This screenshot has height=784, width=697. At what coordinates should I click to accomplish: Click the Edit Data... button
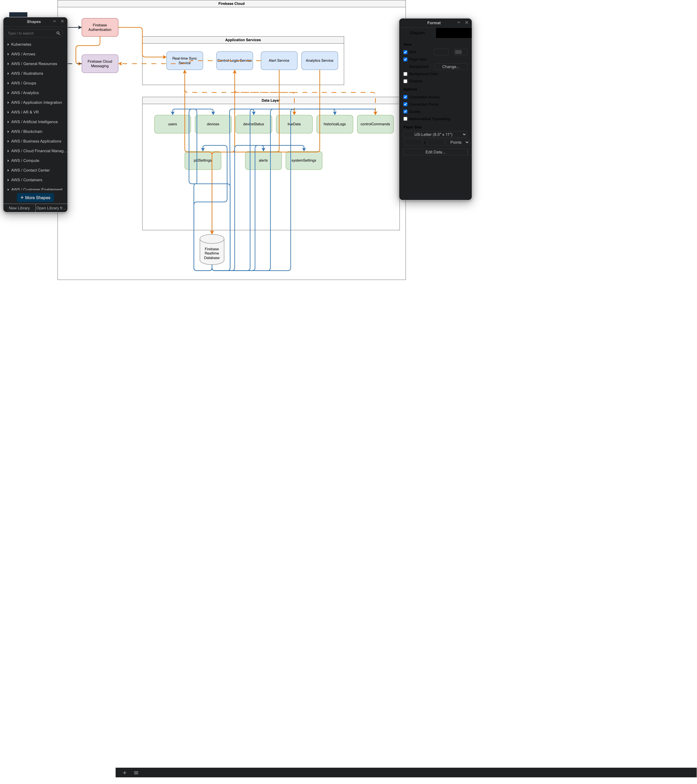pyautogui.click(x=435, y=152)
